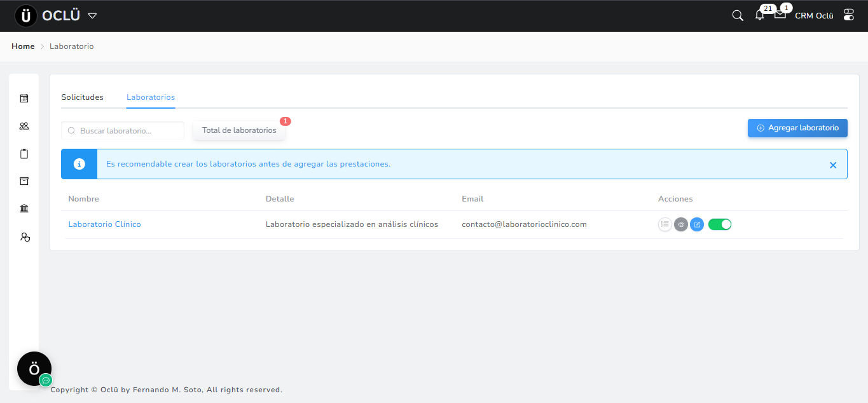Click the copyright footer text
The image size is (868, 403).
[x=167, y=390]
